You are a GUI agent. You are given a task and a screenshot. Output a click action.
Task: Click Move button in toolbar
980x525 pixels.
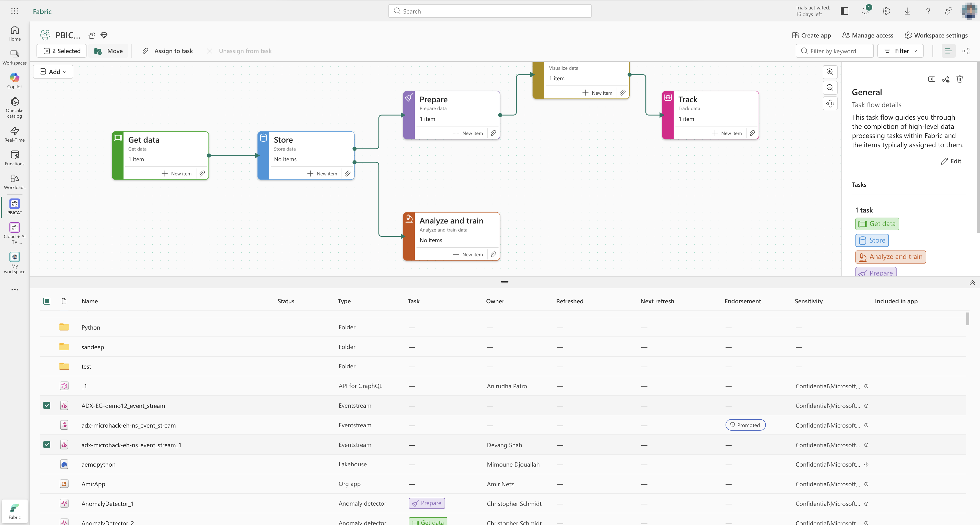[108, 51]
